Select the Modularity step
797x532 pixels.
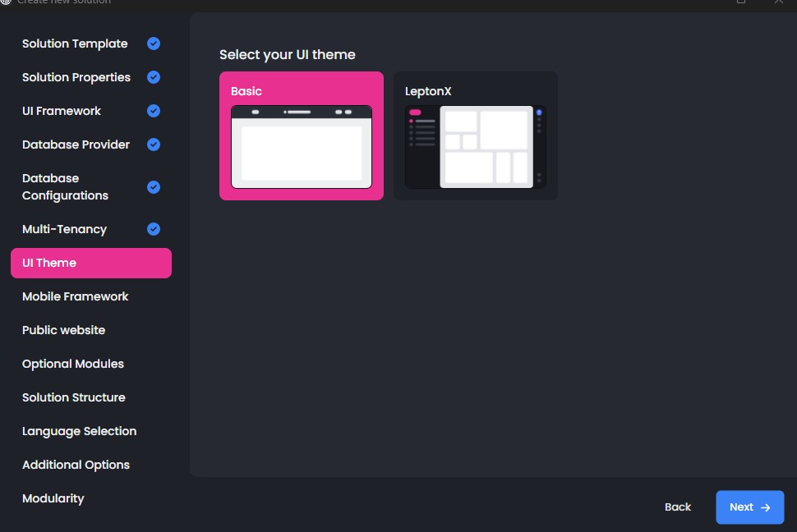pyautogui.click(x=53, y=498)
